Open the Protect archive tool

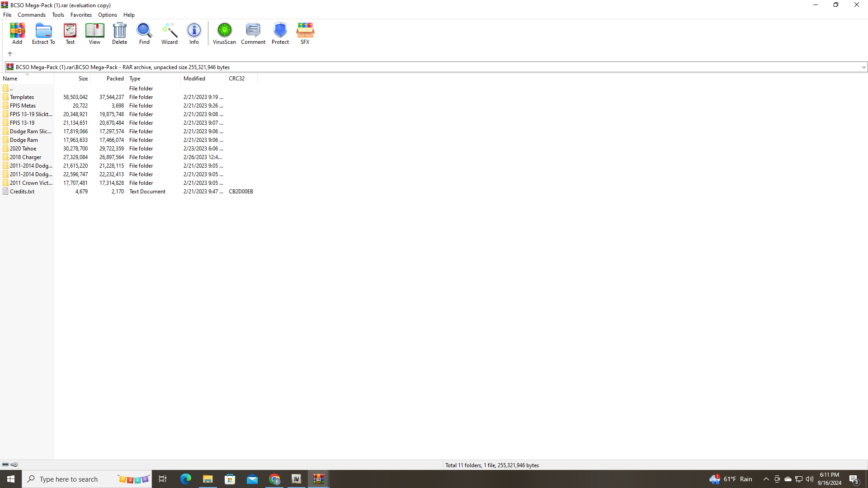[280, 33]
